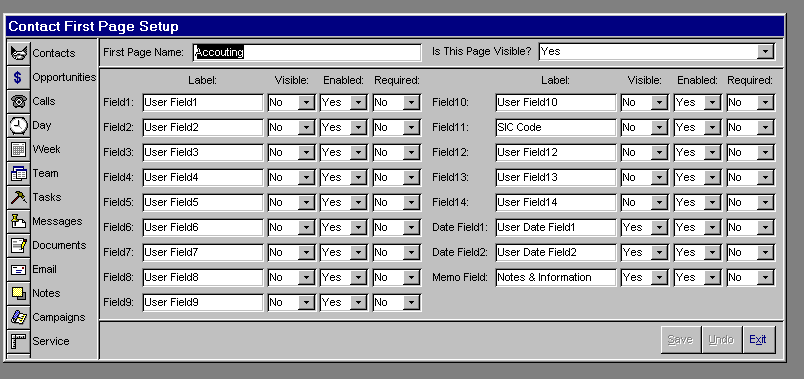Viewport: 804px width, 379px height.
Task: Select the Notes sticky icon
Action: (x=18, y=294)
